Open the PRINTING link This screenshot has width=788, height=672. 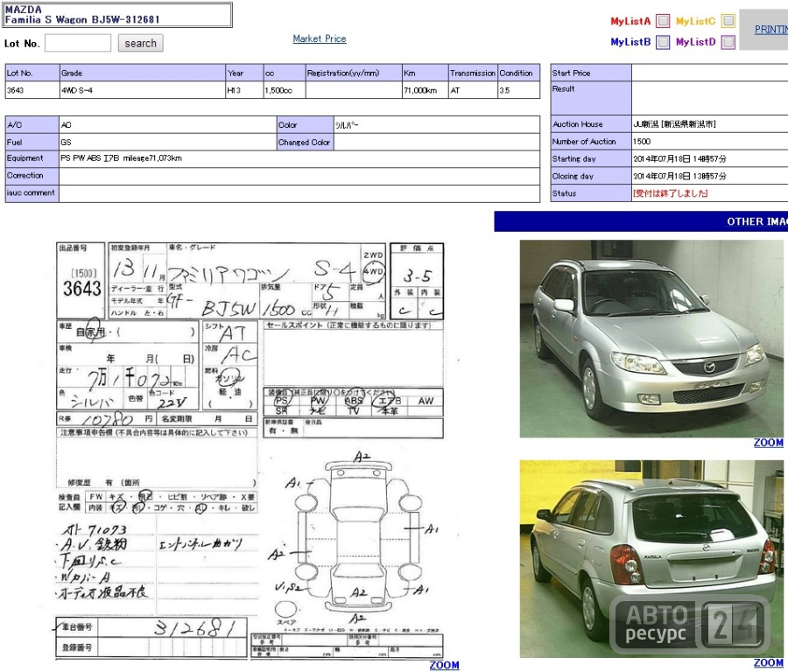[x=770, y=30]
